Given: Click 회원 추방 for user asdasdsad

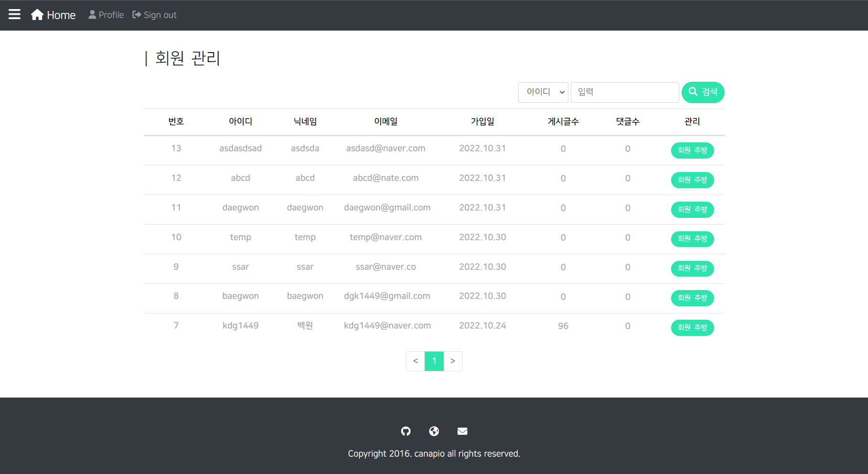Looking at the screenshot, I should pos(692,151).
